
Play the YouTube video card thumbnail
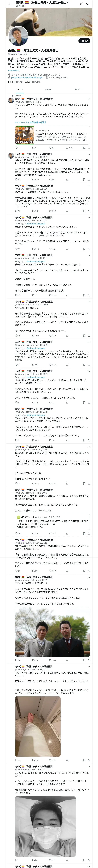click(x=24, y=135)
